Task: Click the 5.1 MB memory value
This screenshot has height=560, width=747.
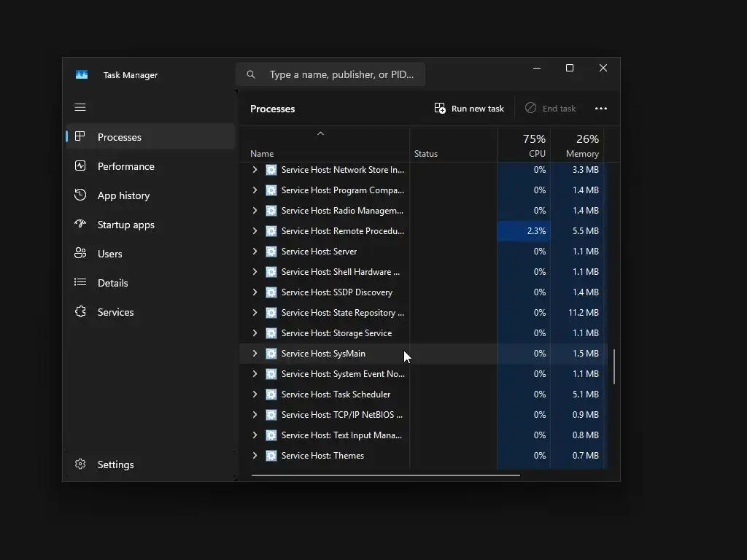Action: pyautogui.click(x=586, y=394)
